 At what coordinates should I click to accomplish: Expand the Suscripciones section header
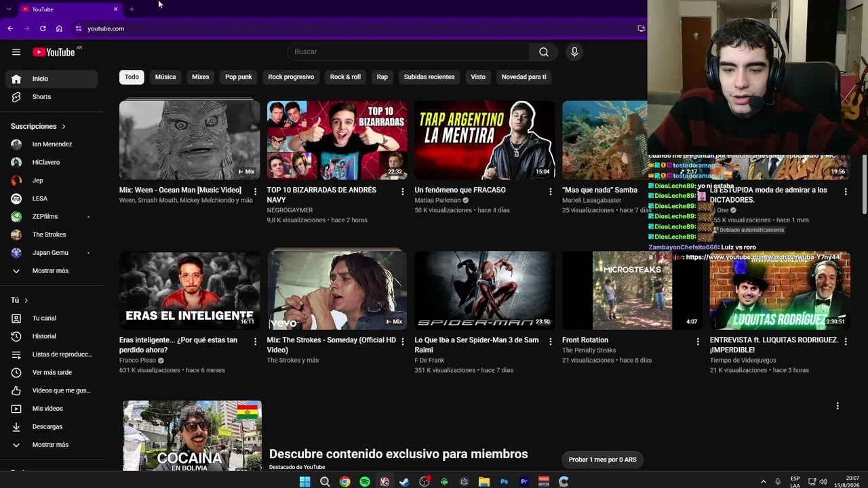click(x=39, y=127)
